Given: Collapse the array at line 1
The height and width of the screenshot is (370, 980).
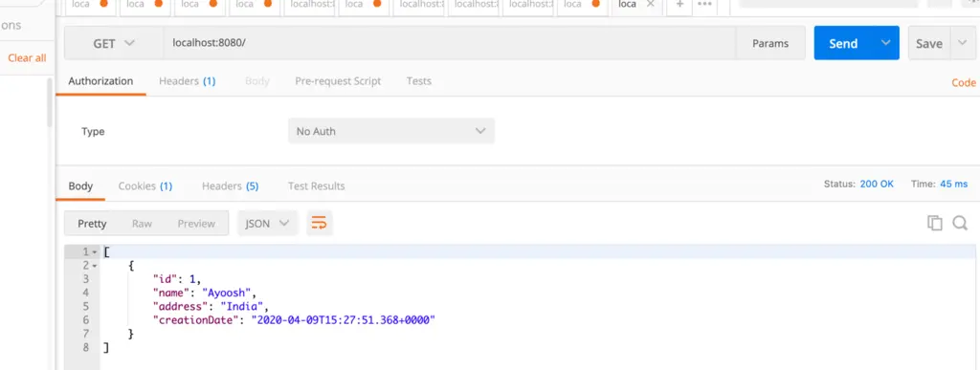Looking at the screenshot, I should point(95,252).
